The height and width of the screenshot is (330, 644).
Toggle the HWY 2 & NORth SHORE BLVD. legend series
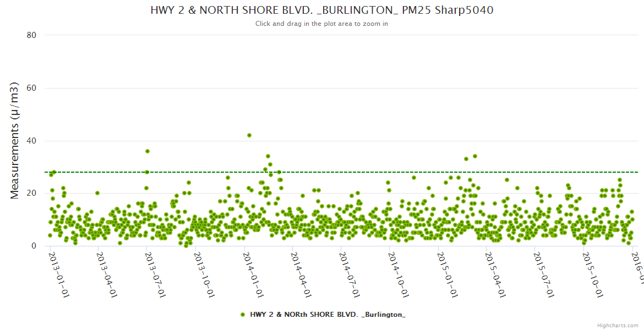click(x=328, y=315)
